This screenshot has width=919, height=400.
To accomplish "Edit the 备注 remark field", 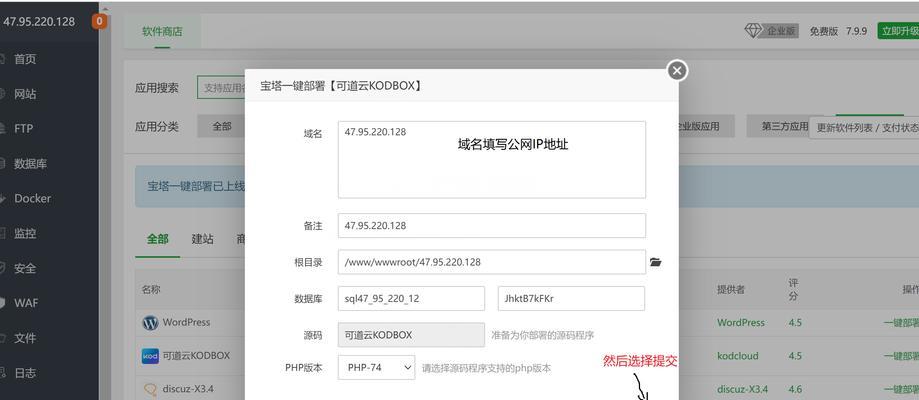I will [492, 226].
